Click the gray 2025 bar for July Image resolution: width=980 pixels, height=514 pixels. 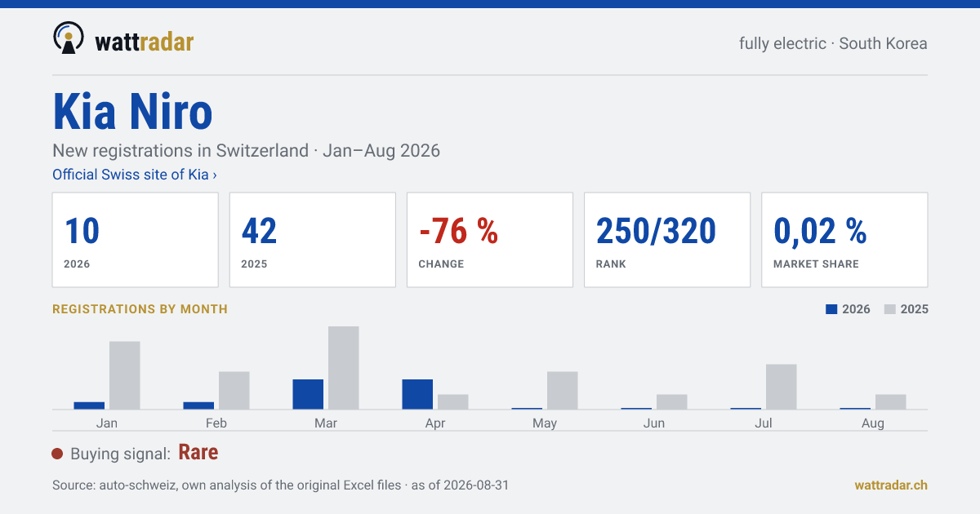coord(782,387)
